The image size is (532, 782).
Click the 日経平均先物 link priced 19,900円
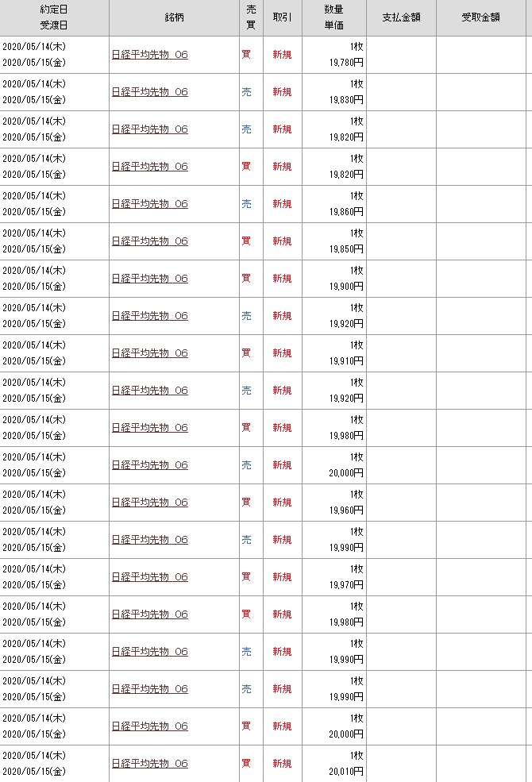click(x=149, y=279)
